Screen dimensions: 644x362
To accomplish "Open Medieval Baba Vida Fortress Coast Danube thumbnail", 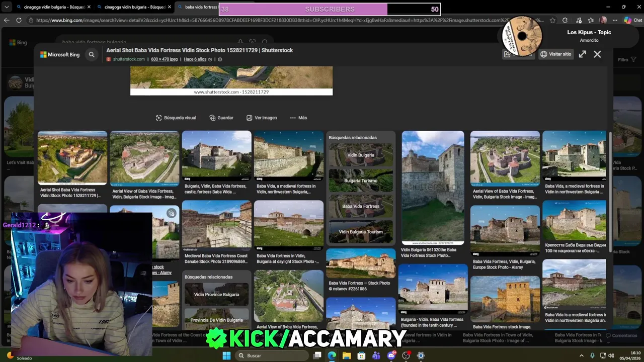I will click(216, 225).
